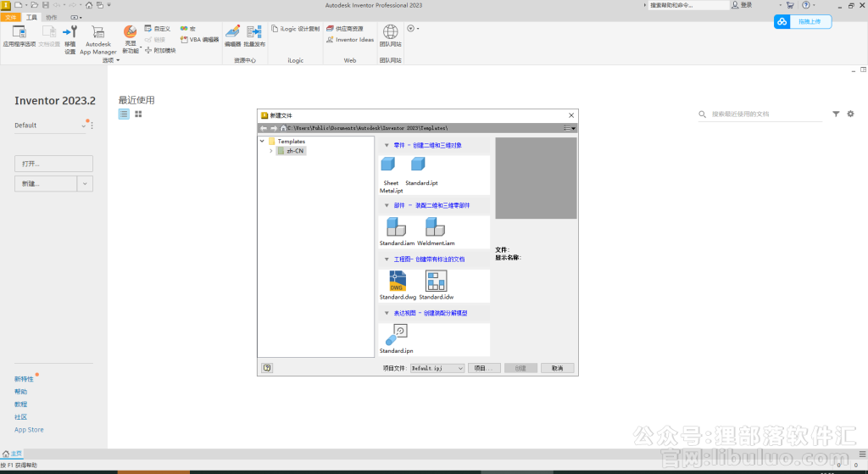Switch recent files to list view
The height and width of the screenshot is (474, 868).
point(124,114)
